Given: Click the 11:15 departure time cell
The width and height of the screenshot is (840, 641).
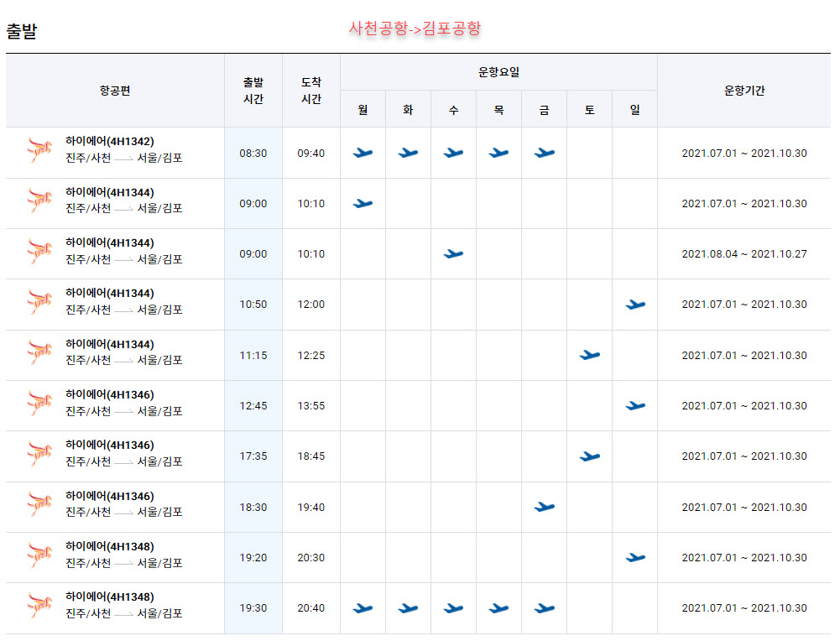Looking at the screenshot, I should click(253, 356).
